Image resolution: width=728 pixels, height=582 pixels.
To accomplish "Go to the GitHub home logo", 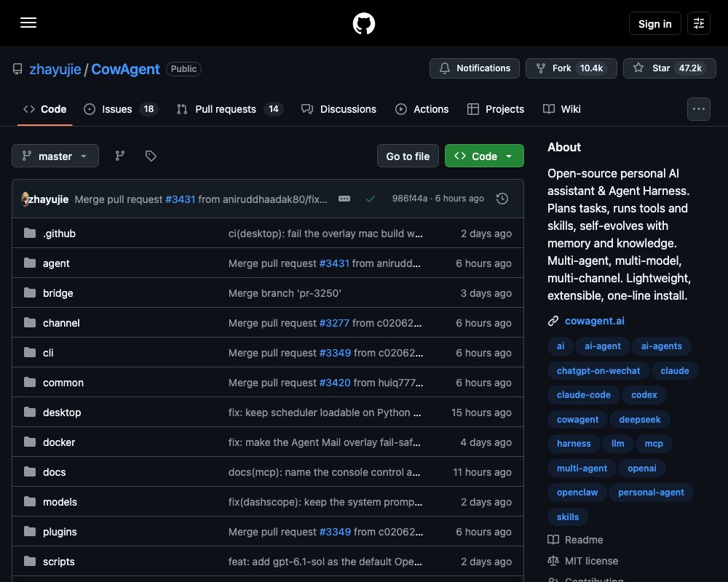I will [x=364, y=23].
